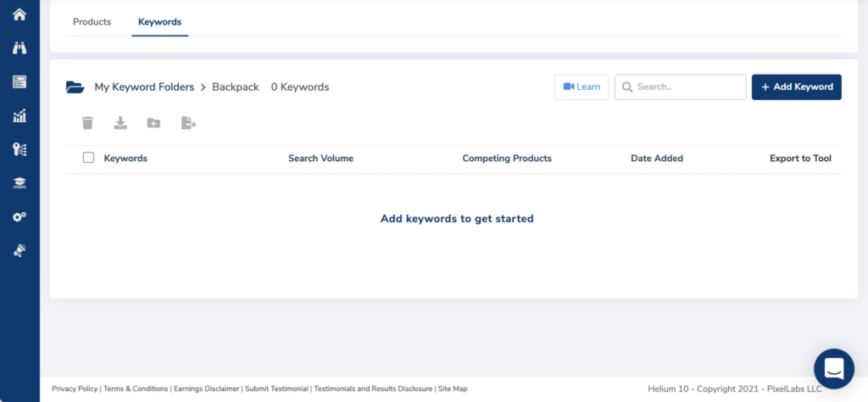The height and width of the screenshot is (402, 868).
Task: Click the trash delete icon above the table
Action: pyautogui.click(x=87, y=123)
